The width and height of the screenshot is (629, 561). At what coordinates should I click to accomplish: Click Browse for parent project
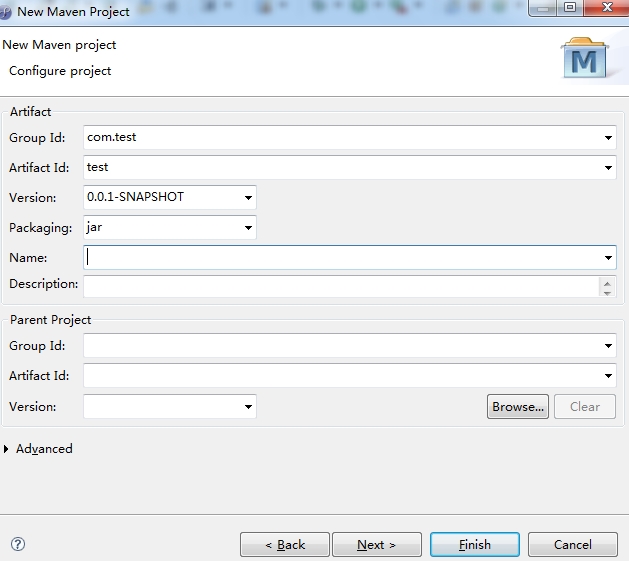518,407
